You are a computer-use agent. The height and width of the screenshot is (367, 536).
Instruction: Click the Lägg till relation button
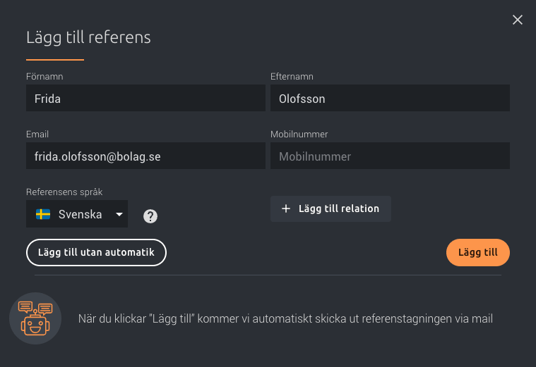pyautogui.click(x=331, y=209)
